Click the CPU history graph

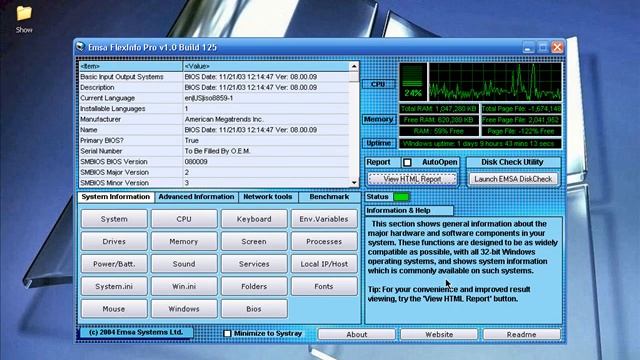[495, 82]
